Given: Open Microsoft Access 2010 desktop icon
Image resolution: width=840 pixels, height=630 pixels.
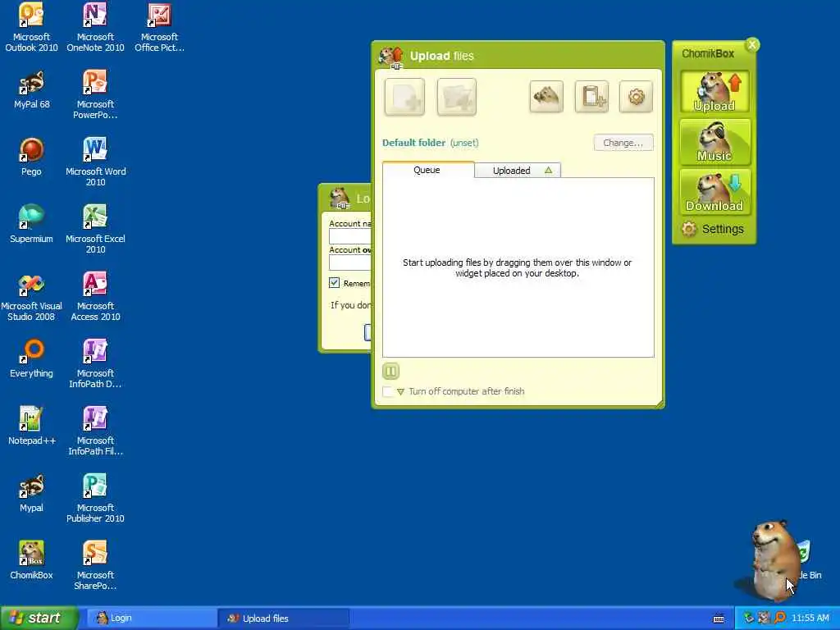Looking at the screenshot, I should tap(95, 296).
